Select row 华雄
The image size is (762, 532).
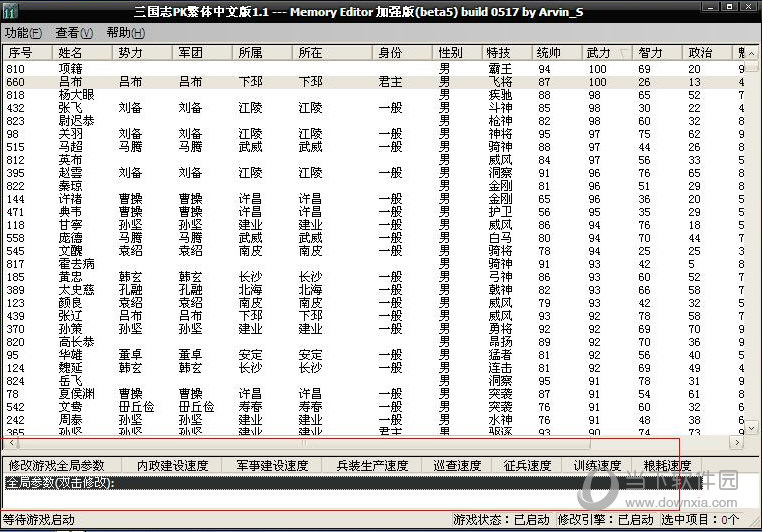(x=374, y=355)
